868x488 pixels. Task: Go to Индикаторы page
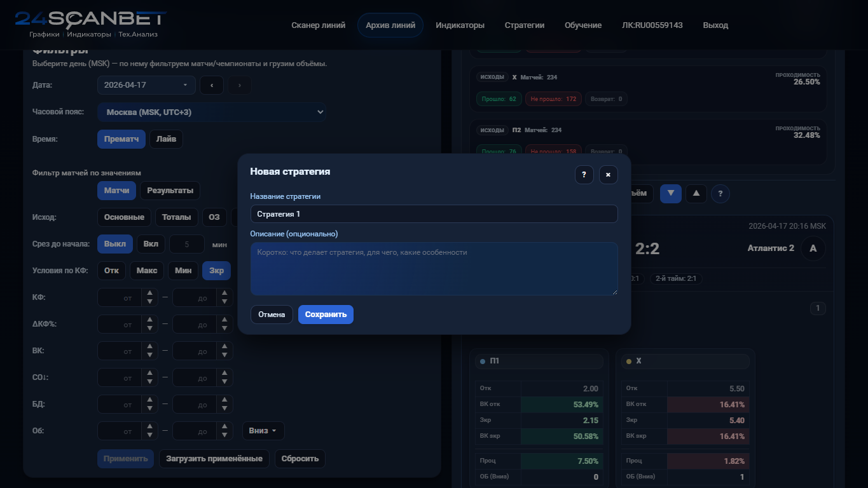tap(460, 25)
